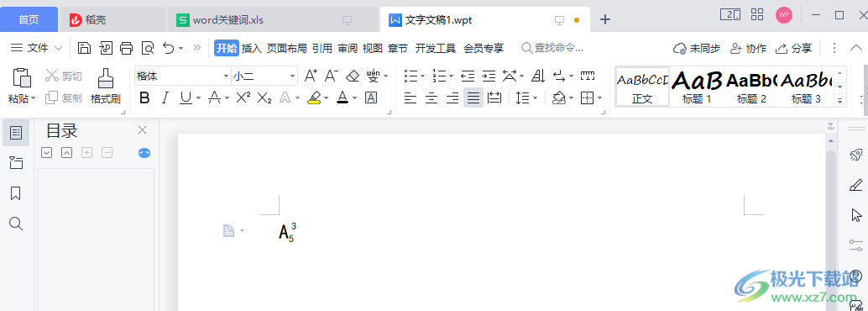Image resolution: width=868 pixels, height=311 pixels.
Task: Expand more quick access tools chevron
Action: pyautogui.click(x=196, y=48)
